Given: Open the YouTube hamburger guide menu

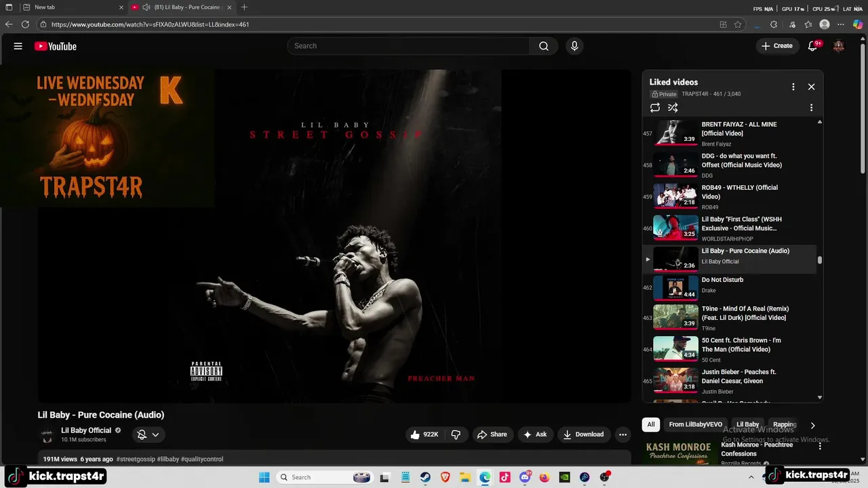Looking at the screenshot, I should point(18,46).
